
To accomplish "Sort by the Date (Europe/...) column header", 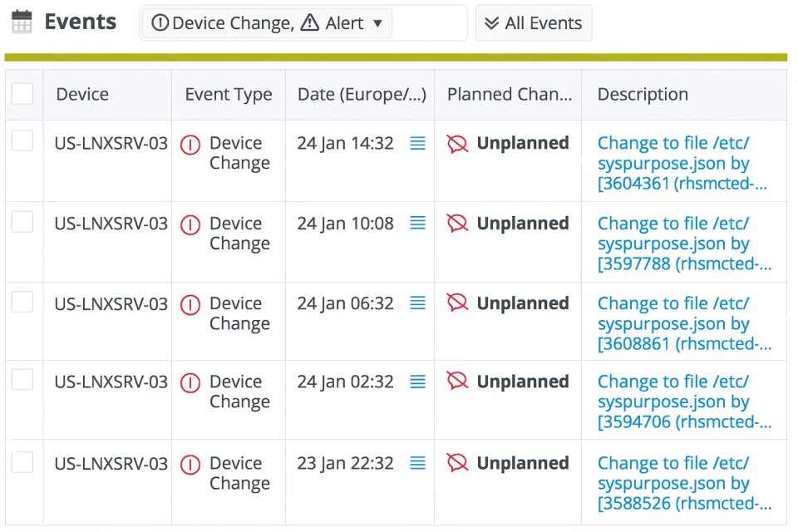I will click(x=362, y=94).
